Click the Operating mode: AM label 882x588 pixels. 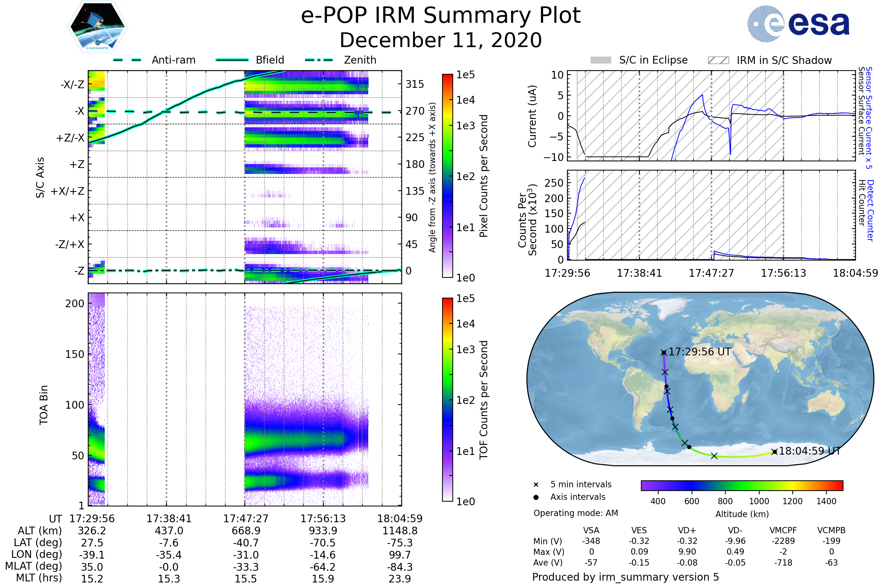click(x=576, y=513)
